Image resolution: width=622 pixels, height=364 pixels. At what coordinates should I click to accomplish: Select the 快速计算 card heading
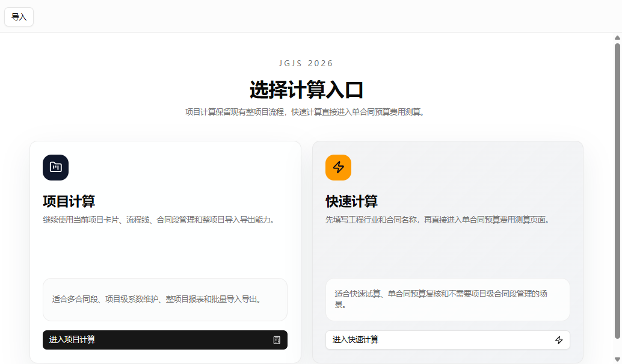(x=351, y=201)
